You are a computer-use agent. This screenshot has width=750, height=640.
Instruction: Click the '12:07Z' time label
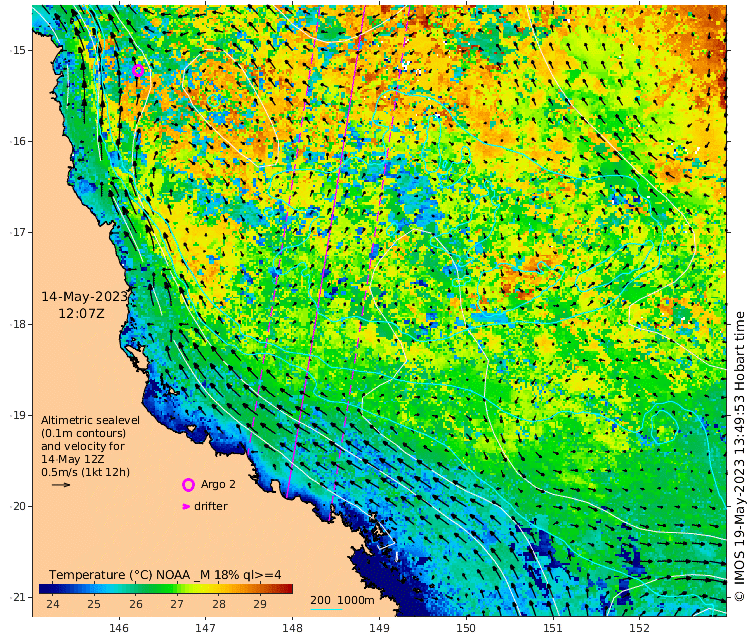[81, 314]
